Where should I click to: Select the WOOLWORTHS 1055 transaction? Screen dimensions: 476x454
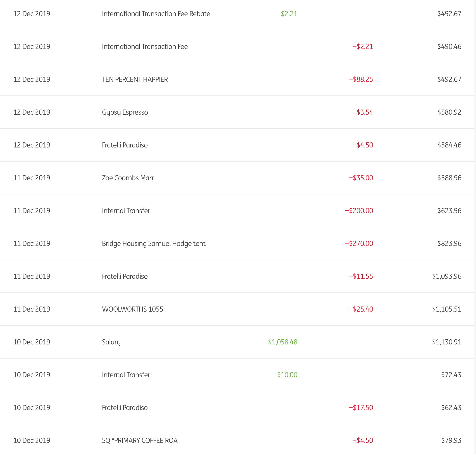coord(133,309)
